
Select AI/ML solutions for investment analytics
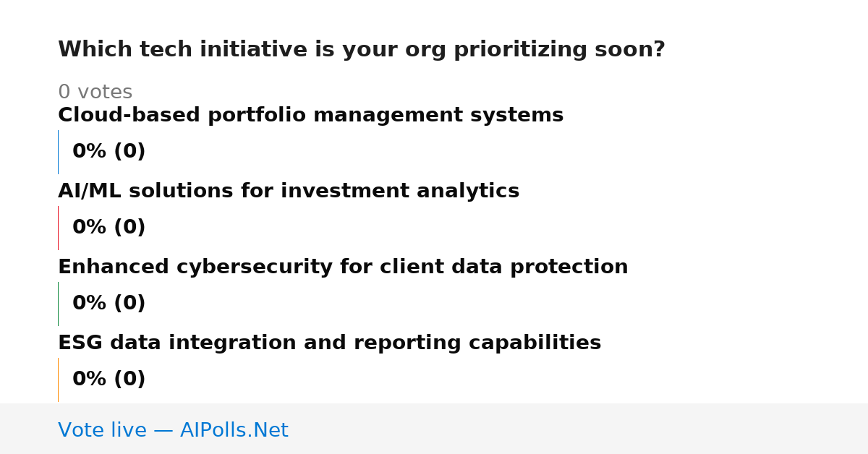289,191
